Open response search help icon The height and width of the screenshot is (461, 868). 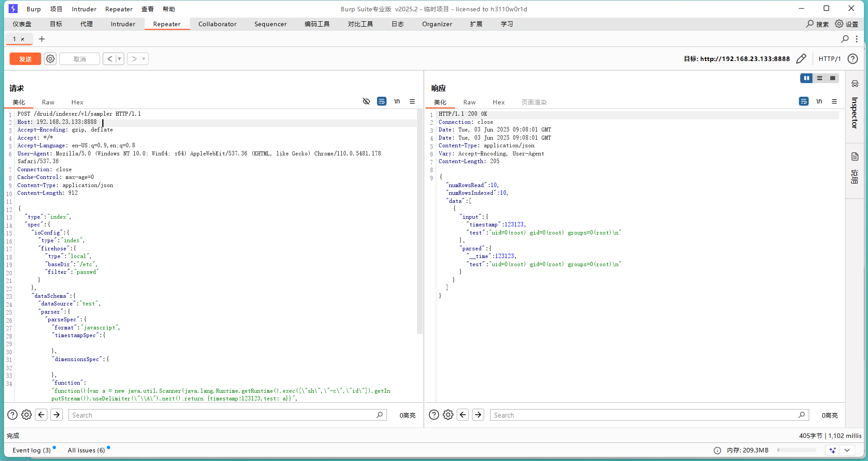tap(434, 415)
